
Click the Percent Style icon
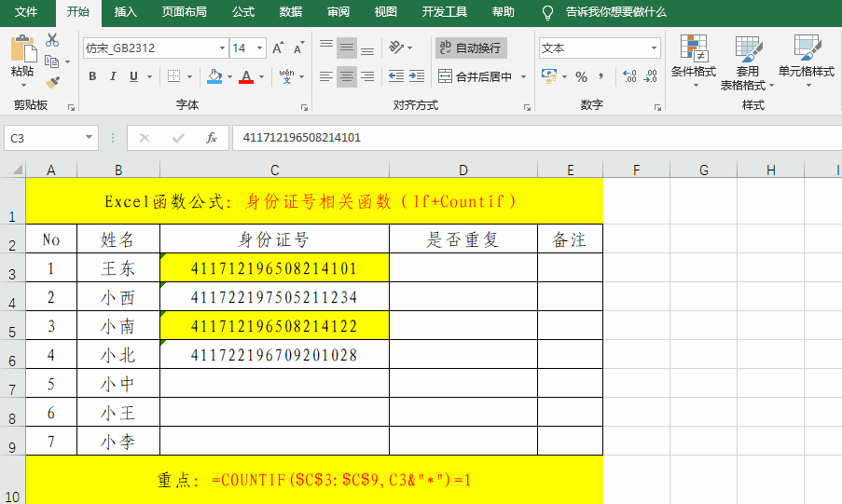tap(582, 76)
